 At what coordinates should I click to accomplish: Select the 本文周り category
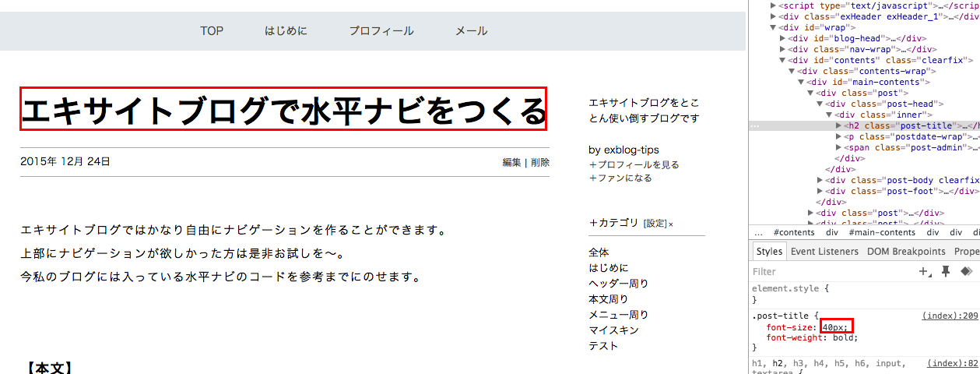pyautogui.click(x=609, y=299)
